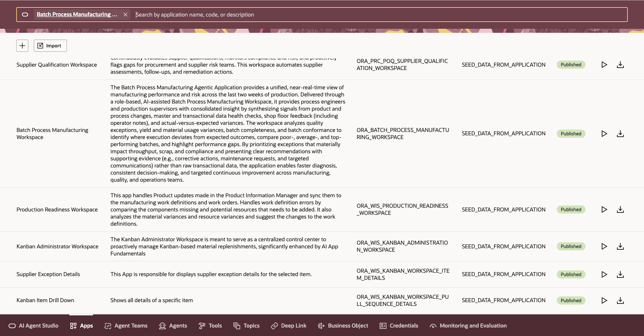
Task: Run the Production Readiness Workspace app
Action: tap(604, 209)
